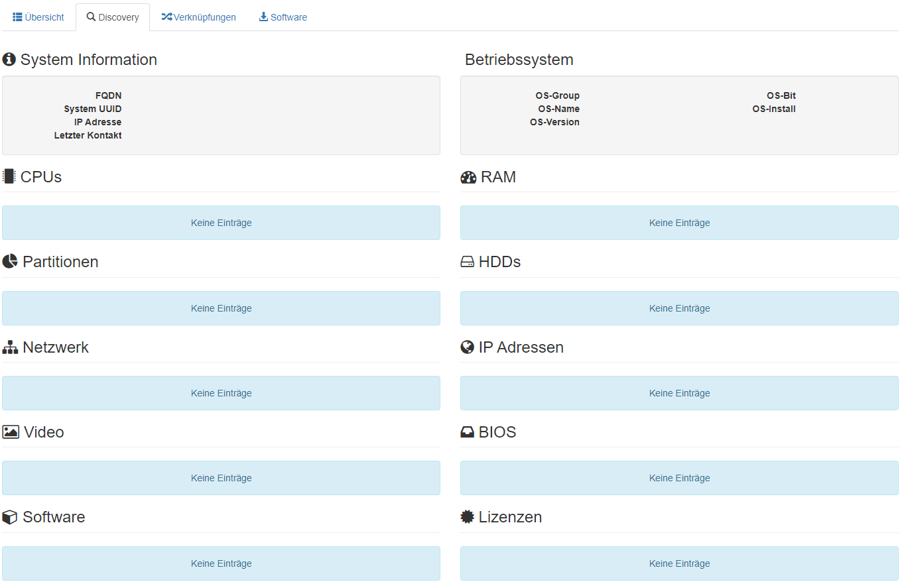Click the hard drive icon beside HDDs
Image resolution: width=904 pixels, height=588 pixels.
(x=467, y=261)
